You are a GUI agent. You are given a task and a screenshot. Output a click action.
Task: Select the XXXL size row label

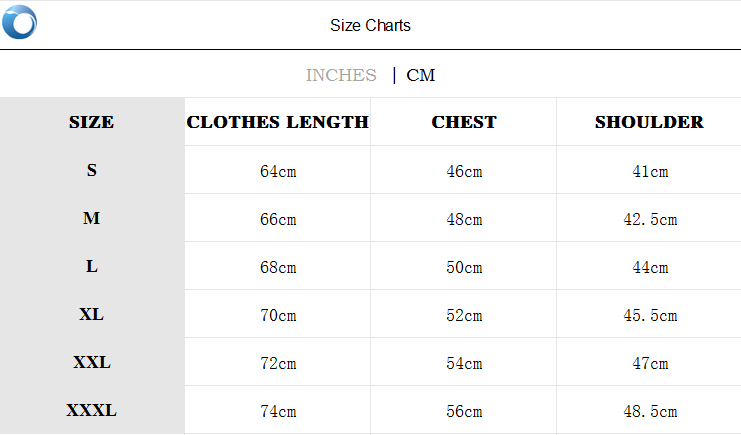(x=92, y=410)
